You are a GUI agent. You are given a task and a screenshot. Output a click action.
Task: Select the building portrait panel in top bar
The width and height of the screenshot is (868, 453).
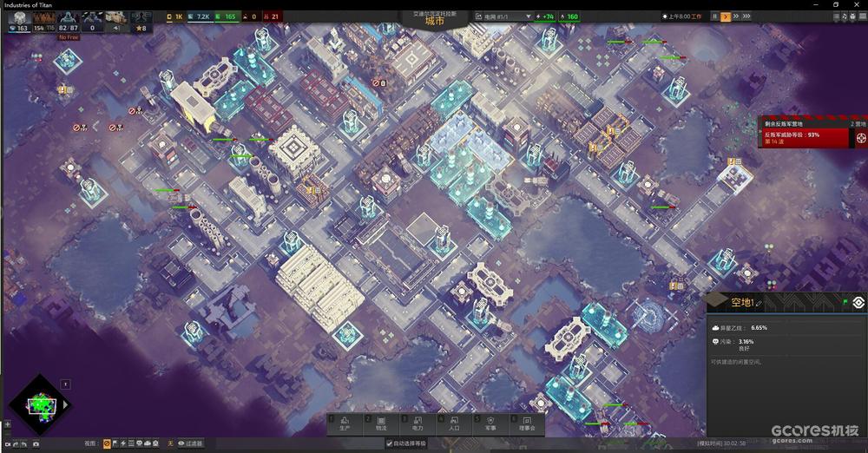[116, 21]
